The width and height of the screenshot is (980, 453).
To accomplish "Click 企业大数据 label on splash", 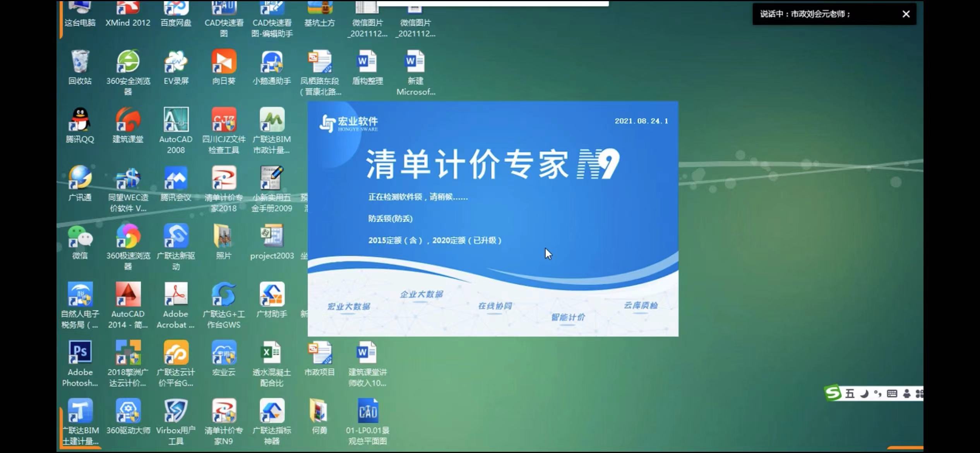I will point(421,294).
